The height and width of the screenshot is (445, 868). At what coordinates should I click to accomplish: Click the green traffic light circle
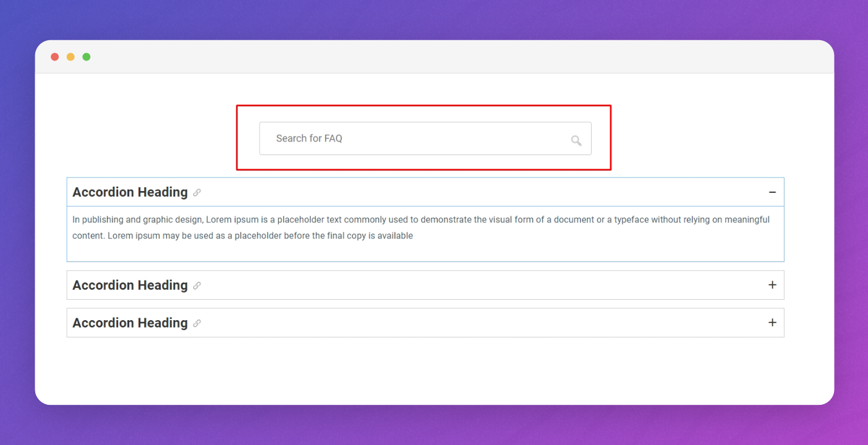point(87,56)
